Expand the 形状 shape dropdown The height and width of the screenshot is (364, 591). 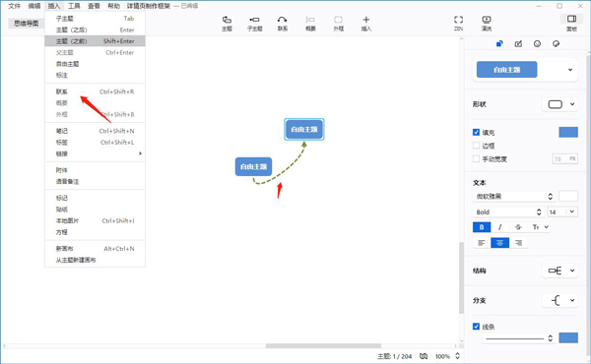[559, 104]
